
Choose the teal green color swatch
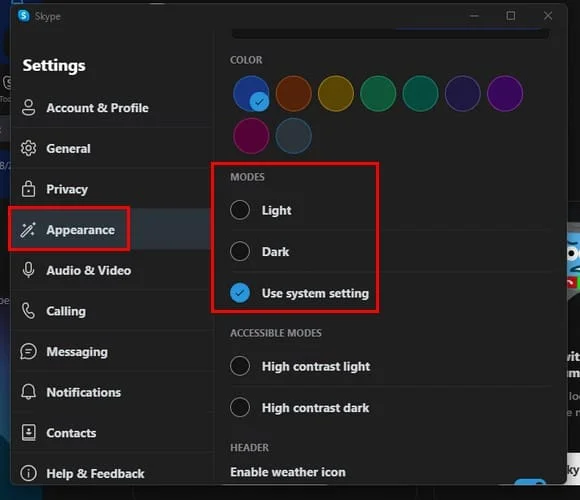421,94
